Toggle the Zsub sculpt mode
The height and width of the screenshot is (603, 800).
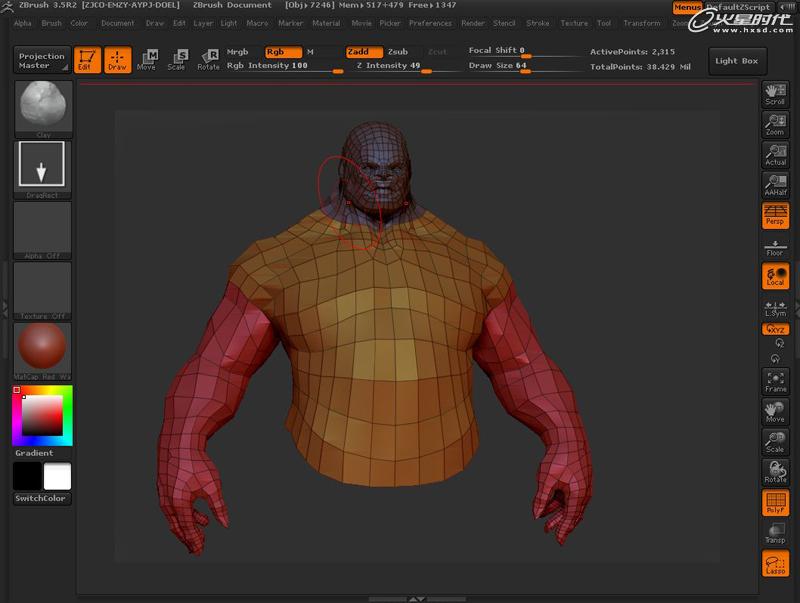pyautogui.click(x=397, y=51)
